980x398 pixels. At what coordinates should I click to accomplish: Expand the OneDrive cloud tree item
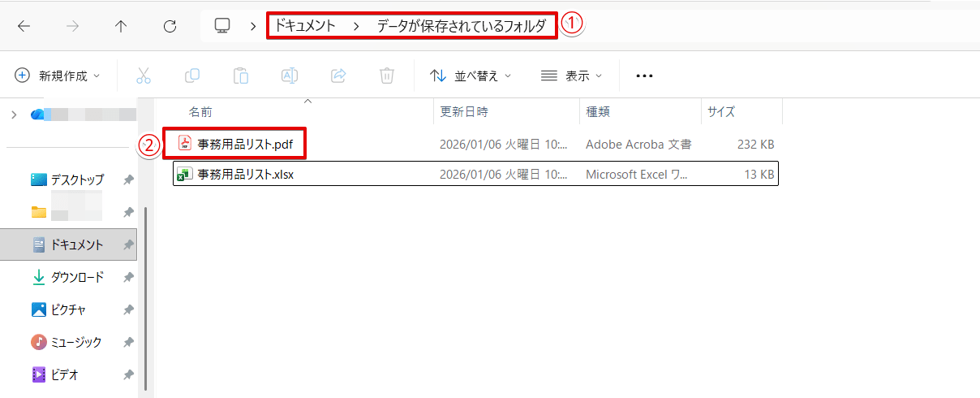coord(14,115)
